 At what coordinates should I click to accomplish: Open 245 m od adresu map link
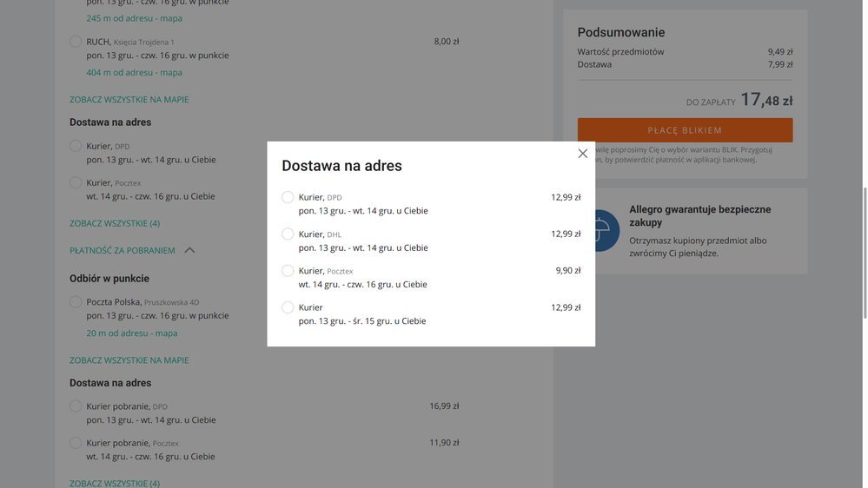134,18
